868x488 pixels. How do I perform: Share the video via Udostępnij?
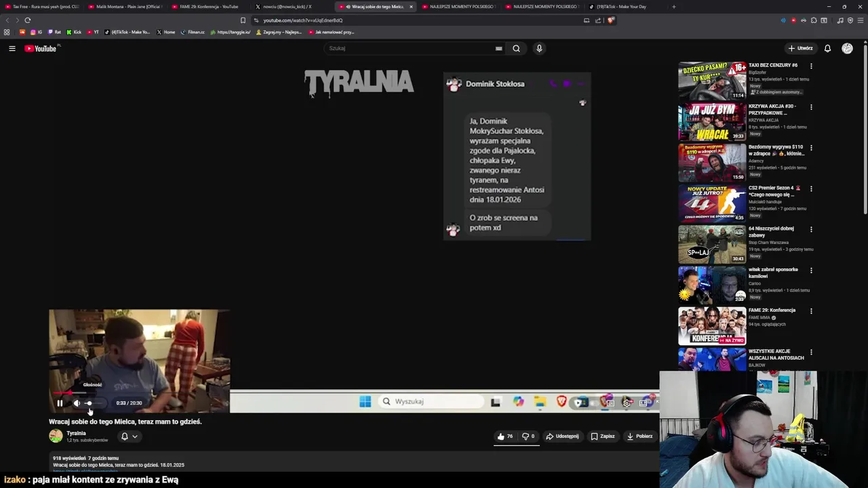pos(563,436)
